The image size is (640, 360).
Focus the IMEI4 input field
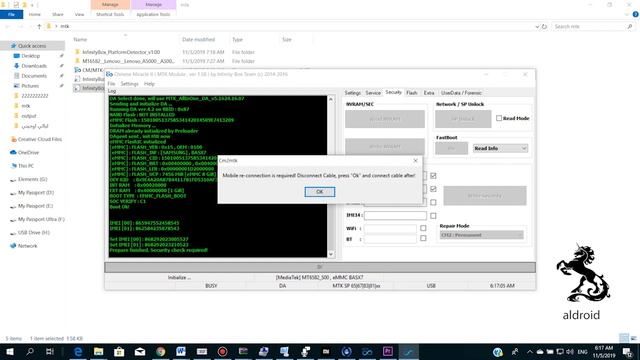click(x=395, y=216)
